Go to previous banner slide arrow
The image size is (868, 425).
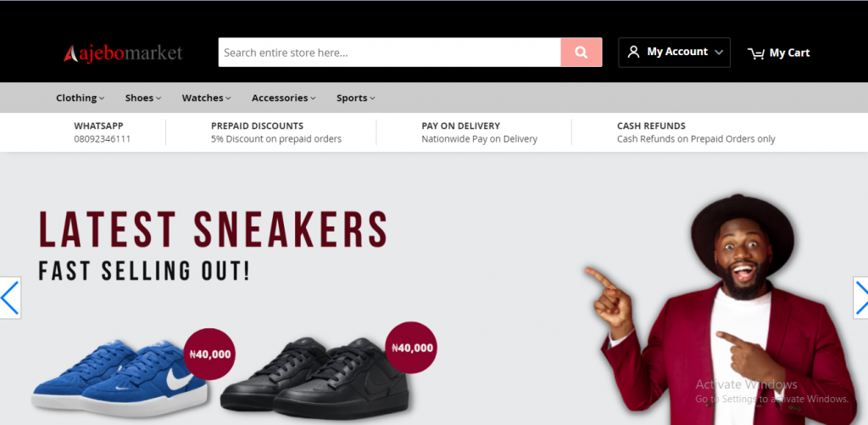pos(10,298)
